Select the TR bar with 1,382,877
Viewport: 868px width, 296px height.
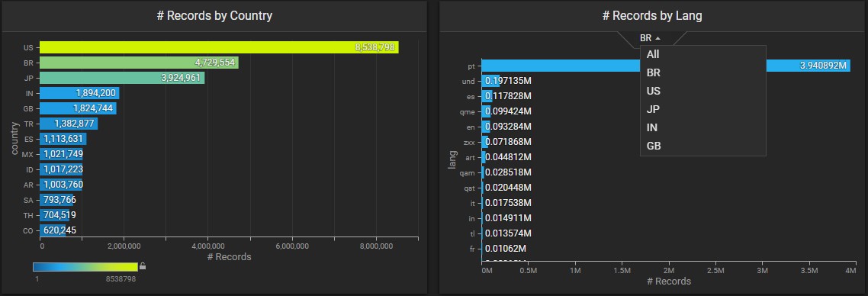[x=69, y=124]
